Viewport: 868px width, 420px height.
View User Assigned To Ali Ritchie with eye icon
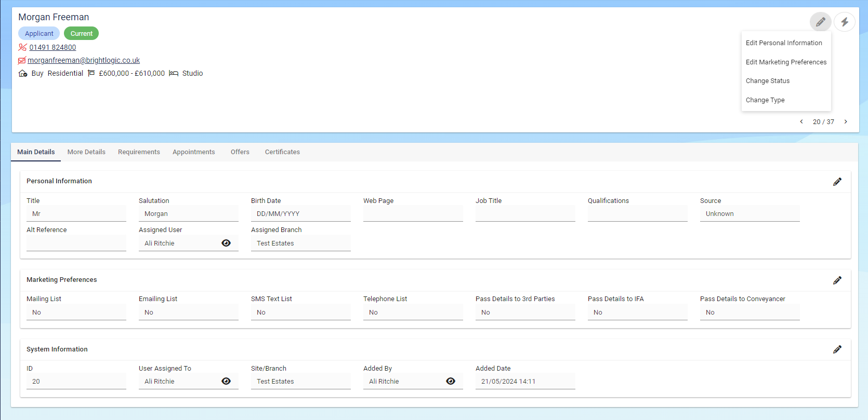click(x=226, y=381)
